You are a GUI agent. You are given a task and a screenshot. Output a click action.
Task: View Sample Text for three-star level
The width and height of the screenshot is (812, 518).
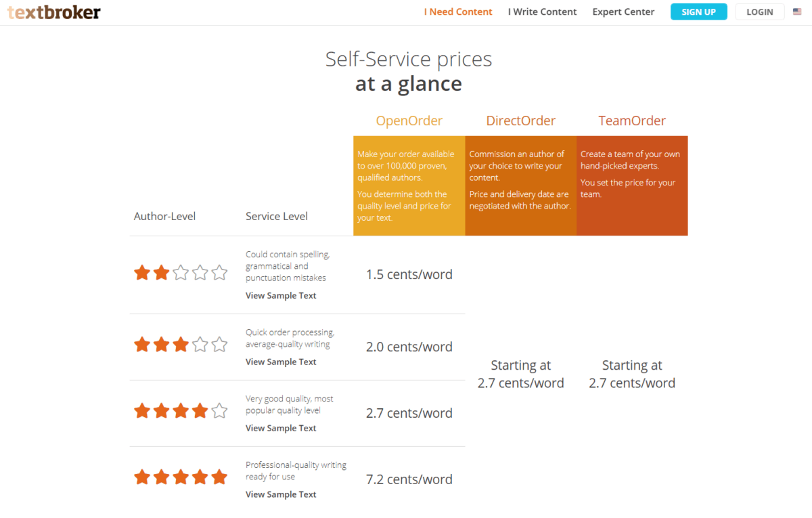coord(281,362)
